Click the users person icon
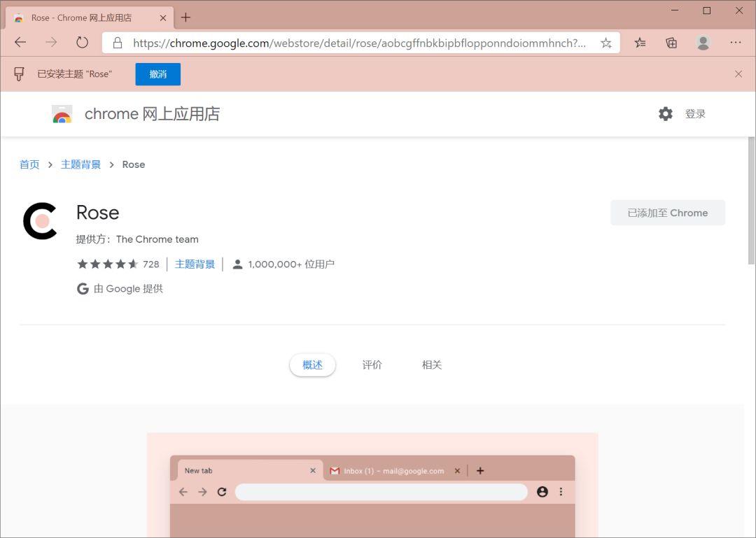This screenshot has width=756, height=538. point(237,264)
